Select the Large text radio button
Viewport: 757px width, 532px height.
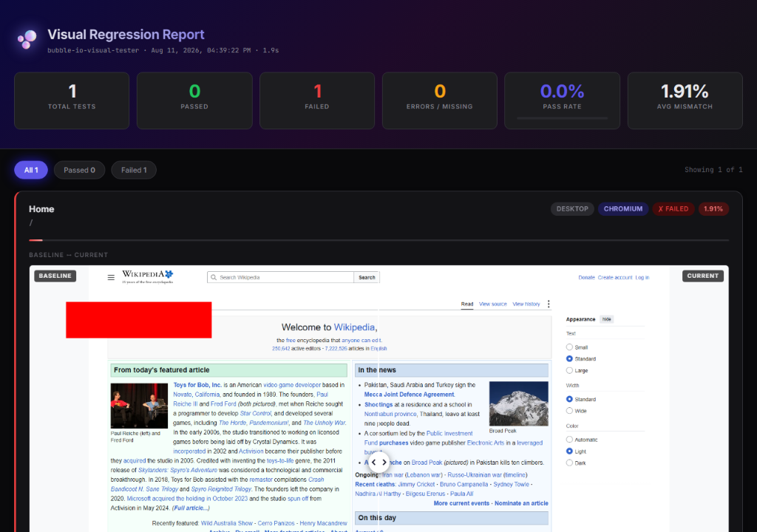569,370
